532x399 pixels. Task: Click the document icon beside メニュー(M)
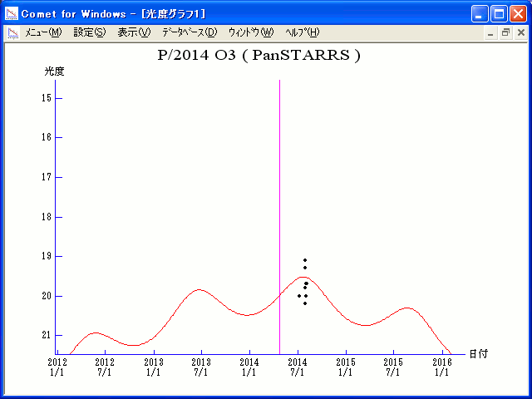13,33
